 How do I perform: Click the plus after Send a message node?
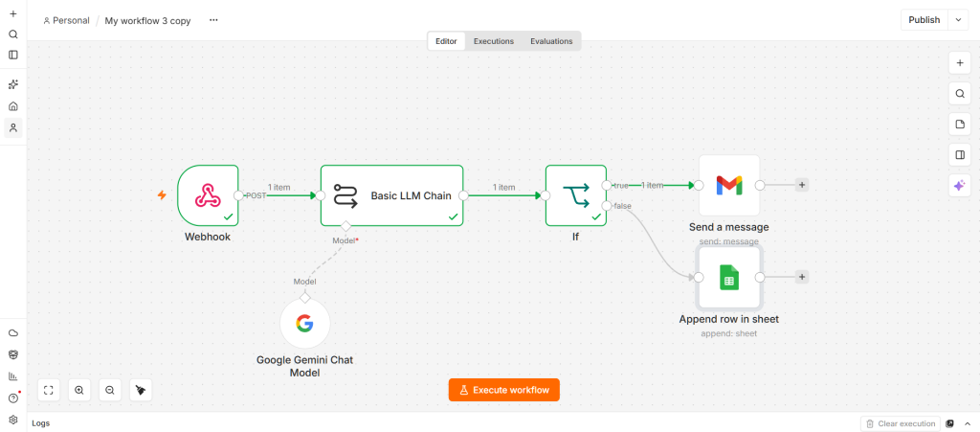click(x=802, y=185)
